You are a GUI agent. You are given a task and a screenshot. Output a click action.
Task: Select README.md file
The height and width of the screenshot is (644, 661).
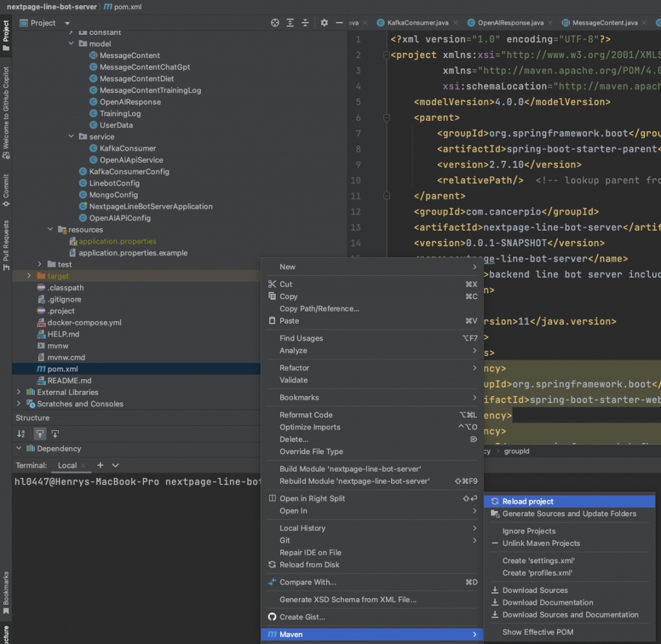[x=69, y=380]
